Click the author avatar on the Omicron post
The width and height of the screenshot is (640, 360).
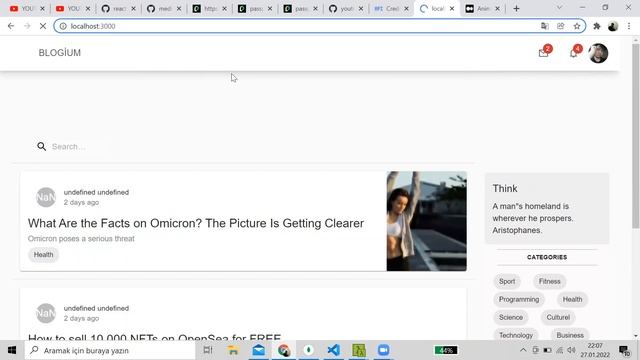[46, 198]
